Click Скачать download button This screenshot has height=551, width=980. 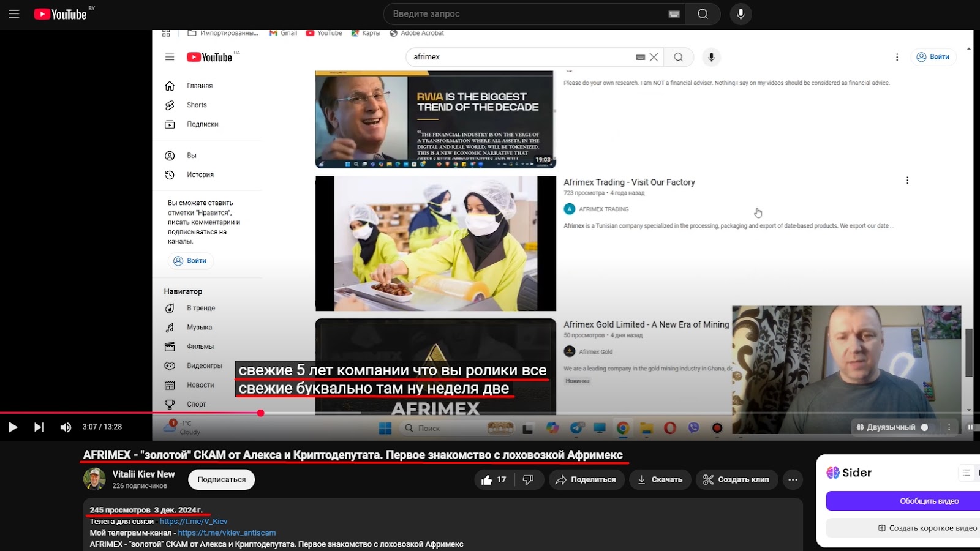(660, 479)
